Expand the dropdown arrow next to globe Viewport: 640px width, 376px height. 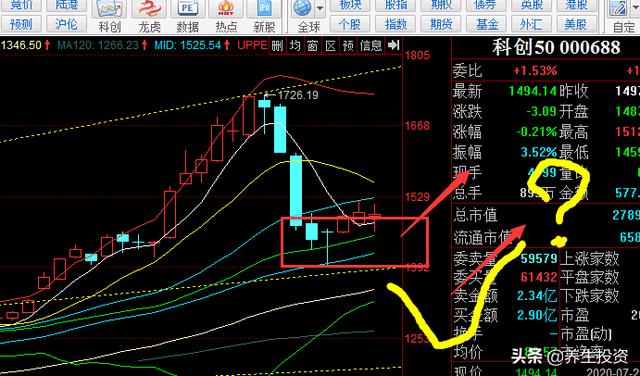pos(320,8)
